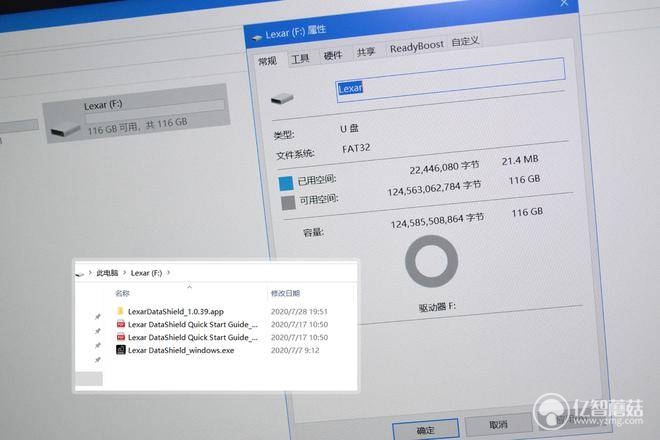Sort files by 修改日期 column
This screenshot has height=440, width=660.
pos(285,293)
